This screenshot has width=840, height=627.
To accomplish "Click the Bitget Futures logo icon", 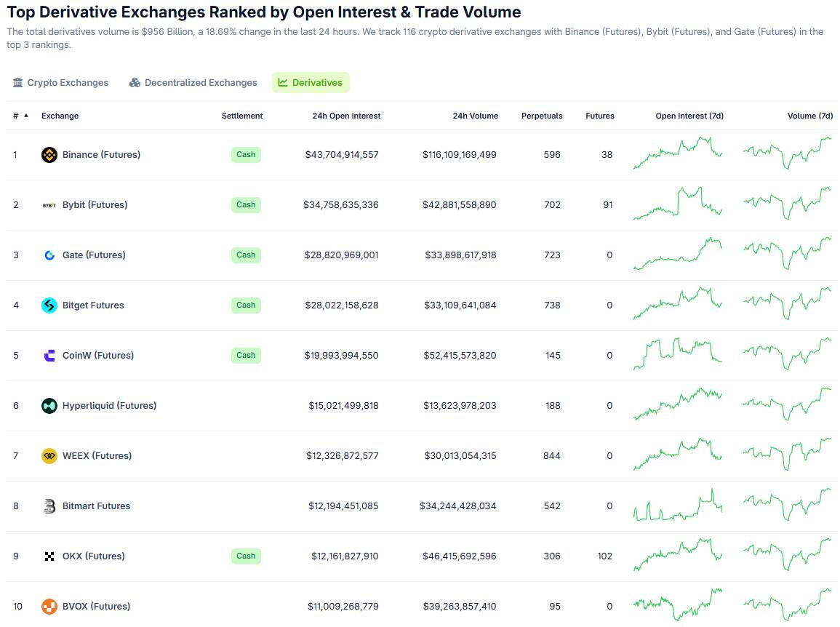I will (x=49, y=305).
